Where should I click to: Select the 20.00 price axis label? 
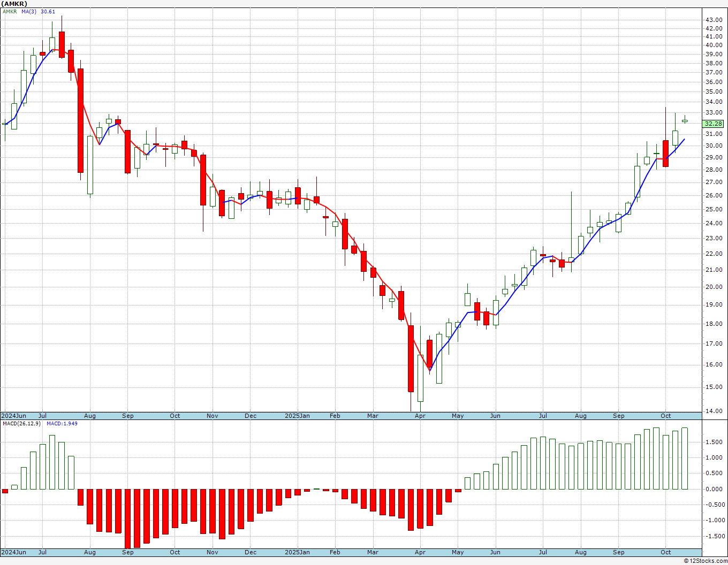[714, 287]
